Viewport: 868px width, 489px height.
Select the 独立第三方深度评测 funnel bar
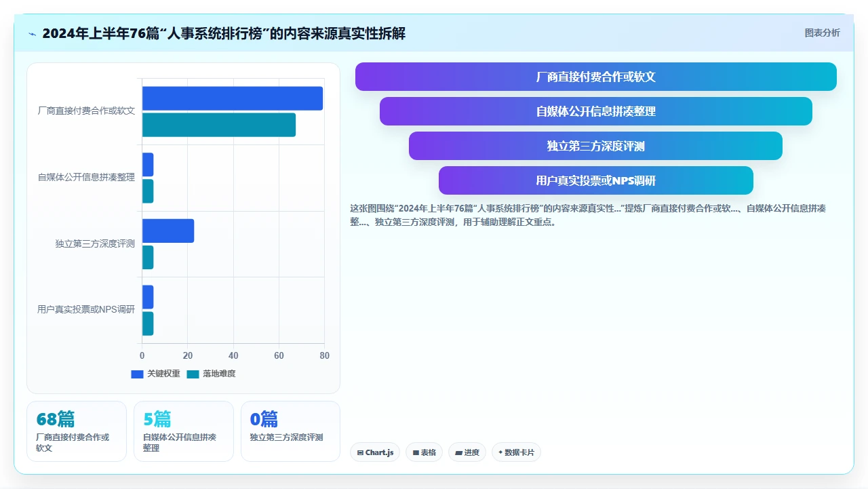click(595, 146)
